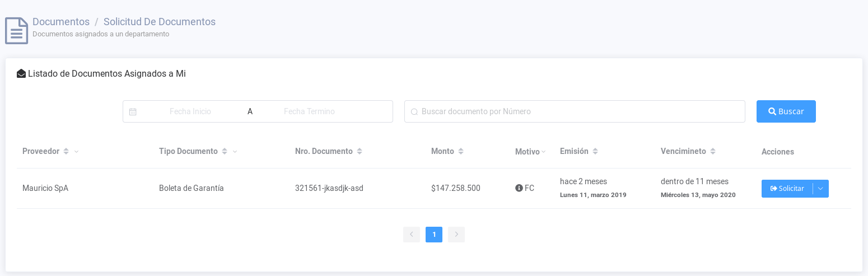868x276 pixels.
Task: Click the Buscar search button
Action: (786, 111)
